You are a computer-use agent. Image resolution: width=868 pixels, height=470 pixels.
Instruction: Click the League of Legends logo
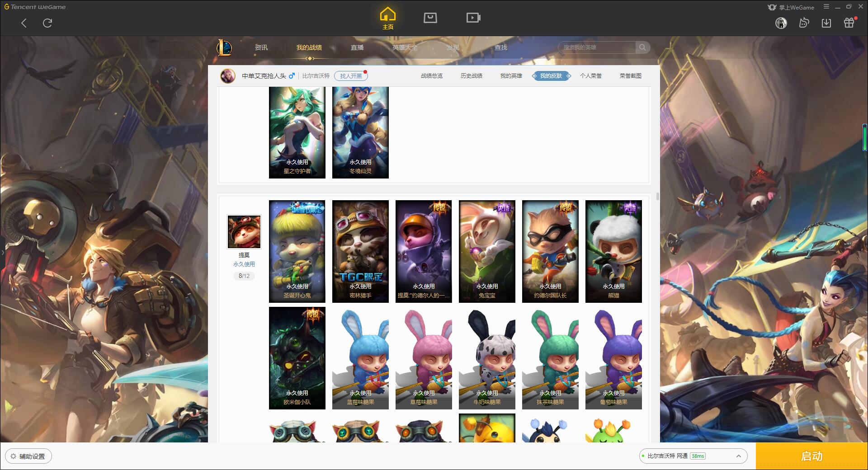coord(224,47)
